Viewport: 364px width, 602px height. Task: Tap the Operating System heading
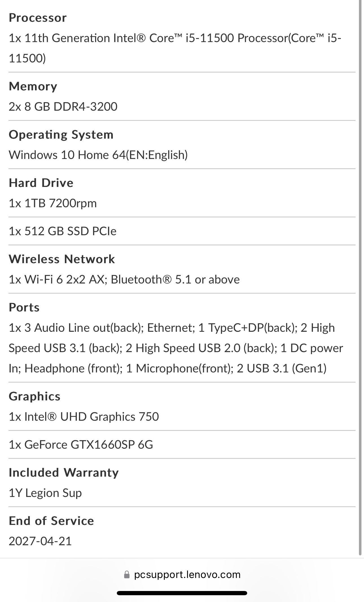61,135
